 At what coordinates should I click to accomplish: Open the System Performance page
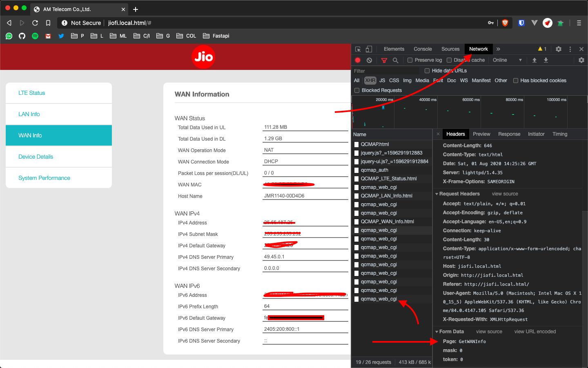59,178
